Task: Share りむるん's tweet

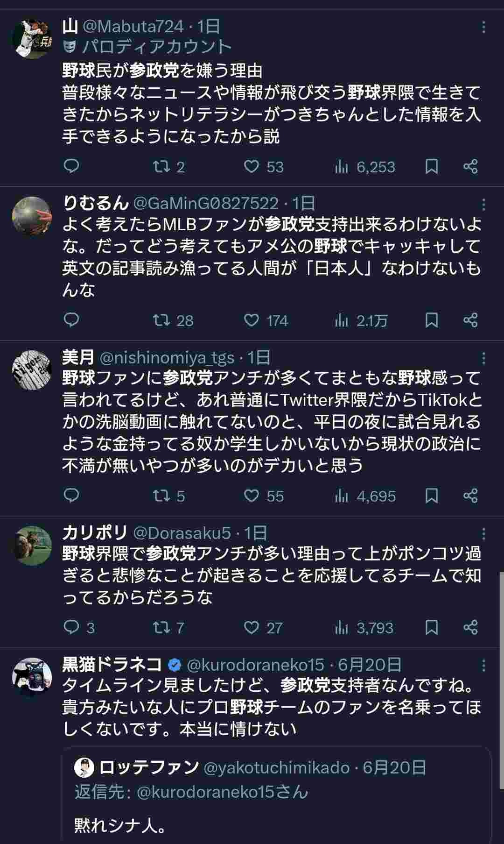Action: 470,320
